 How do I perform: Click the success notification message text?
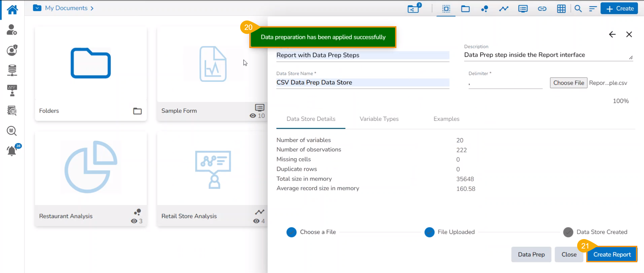click(323, 37)
